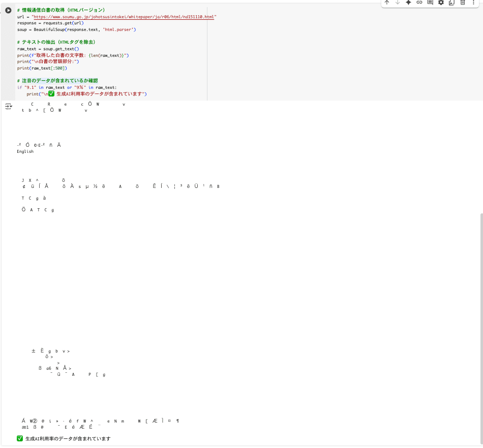Screen dimensions: 483x448
Task: Add a comment to the cell
Action: coord(430,3)
